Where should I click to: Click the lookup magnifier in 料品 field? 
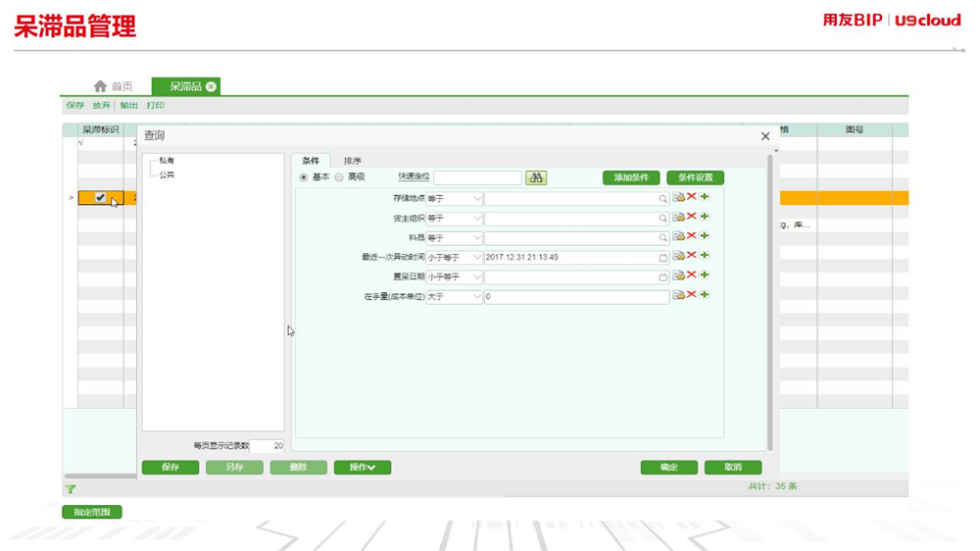point(662,237)
